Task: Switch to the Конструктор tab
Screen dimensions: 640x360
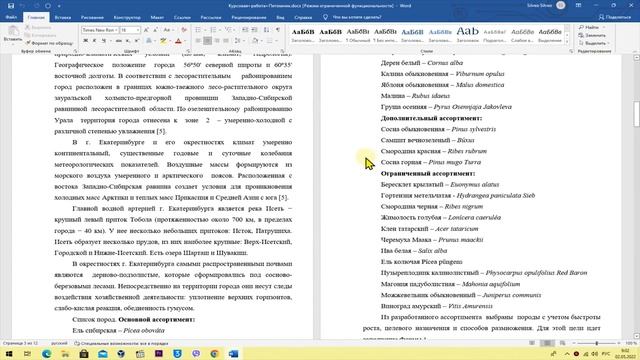Action: 127,17
